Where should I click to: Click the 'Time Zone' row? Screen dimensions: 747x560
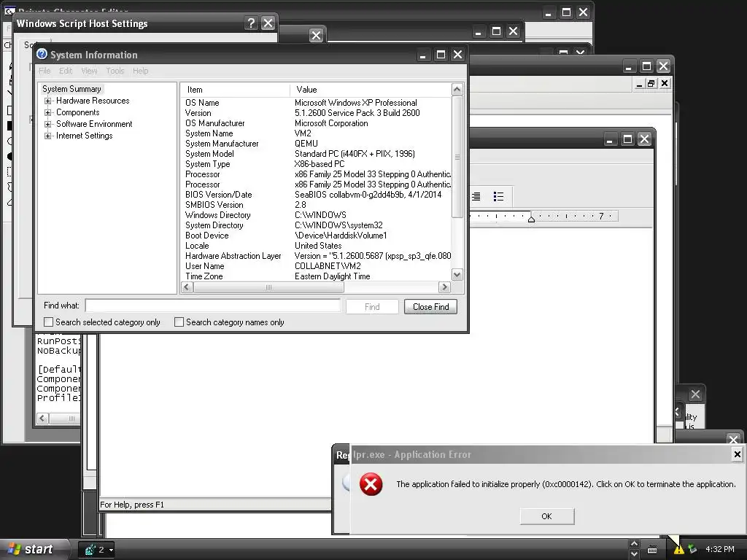pyautogui.click(x=317, y=276)
